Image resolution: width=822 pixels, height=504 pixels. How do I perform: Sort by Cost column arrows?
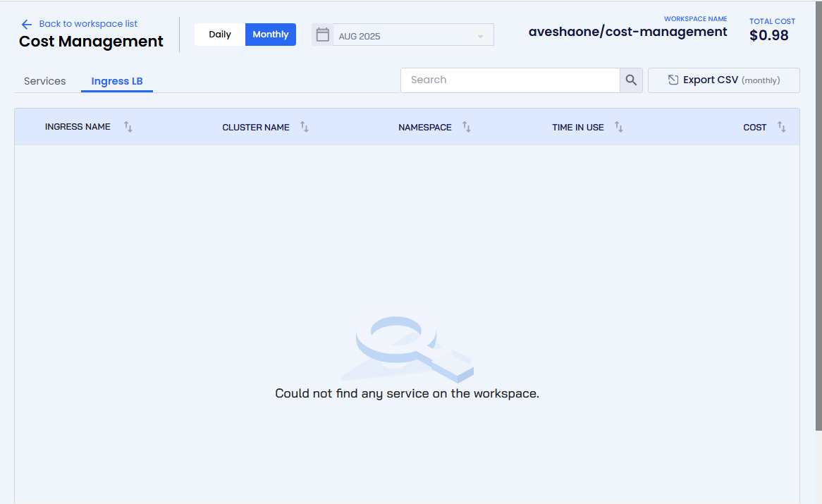click(x=782, y=127)
